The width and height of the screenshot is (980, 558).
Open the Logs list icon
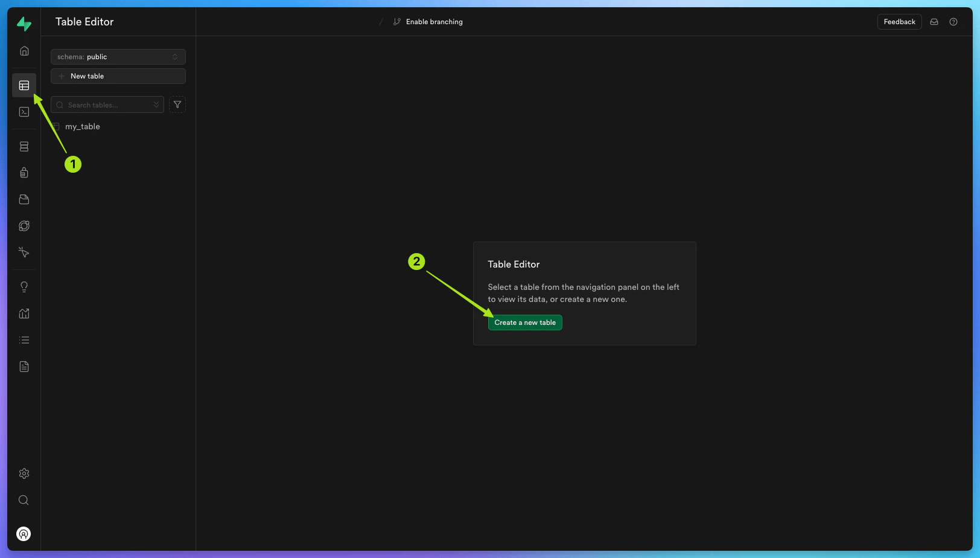coord(24,340)
